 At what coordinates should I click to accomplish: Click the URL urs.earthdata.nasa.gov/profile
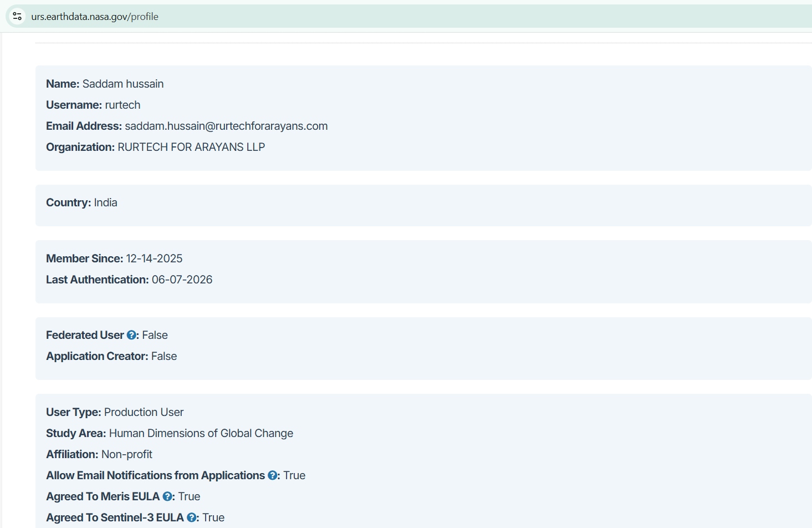click(x=95, y=17)
